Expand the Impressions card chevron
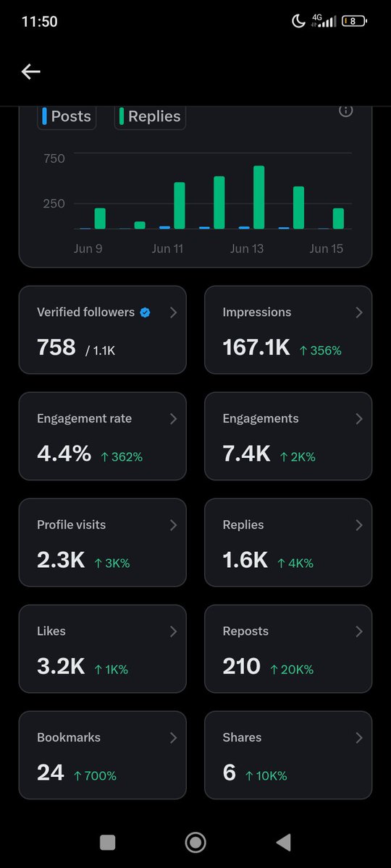Viewport: 391px width, 868px height. pyautogui.click(x=359, y=312)
